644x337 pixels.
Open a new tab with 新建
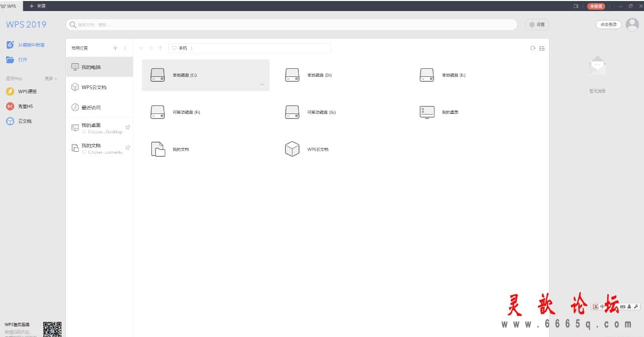coord(38,6)
